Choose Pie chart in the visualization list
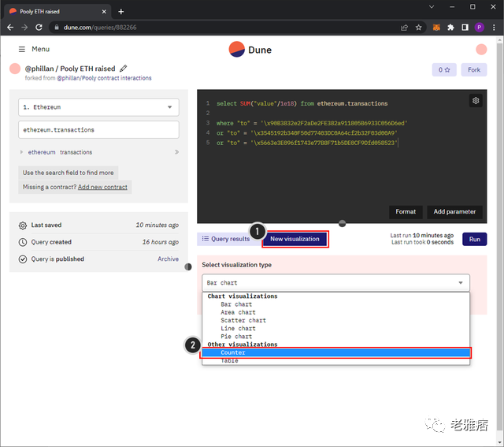The width and height of the screenshot is (504, 447). point(238,337)
